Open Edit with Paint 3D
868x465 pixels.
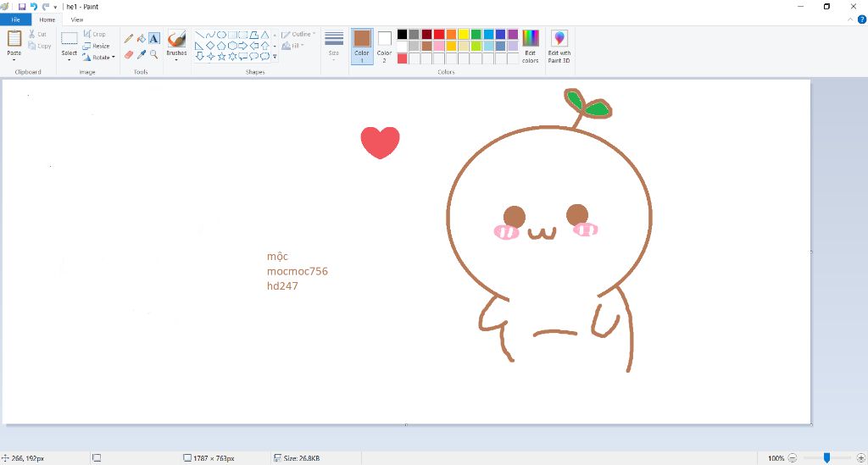click(x=559, y=47)
